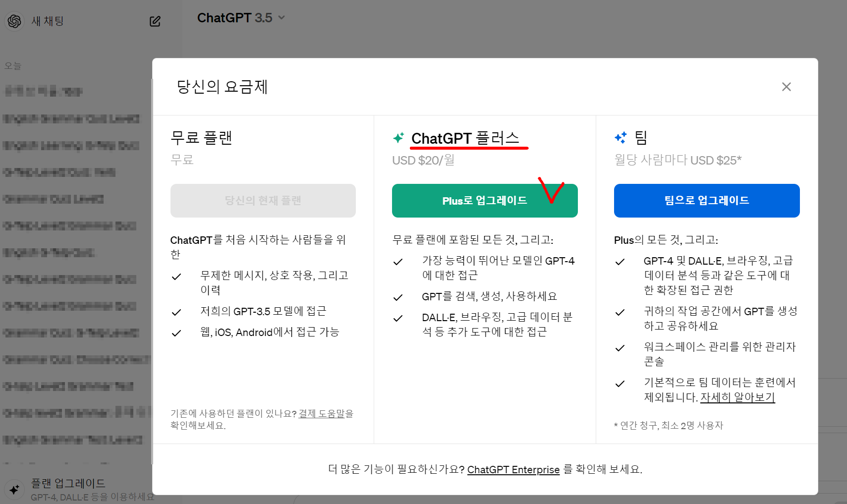Click the checkmark beside 무제한 메시지, 상호 작용
Viewport: 847px width, 504px height.
pyautogui.click(x=176, y=277)
